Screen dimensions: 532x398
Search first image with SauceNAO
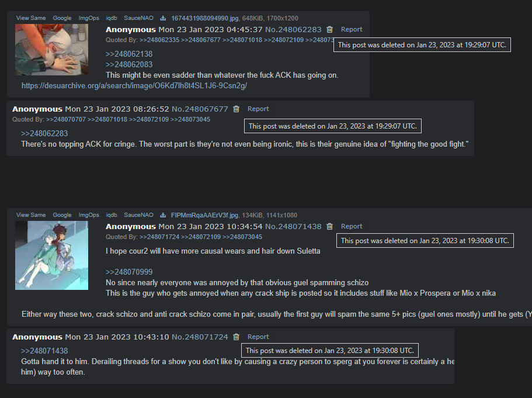click(x=138, y=18)
